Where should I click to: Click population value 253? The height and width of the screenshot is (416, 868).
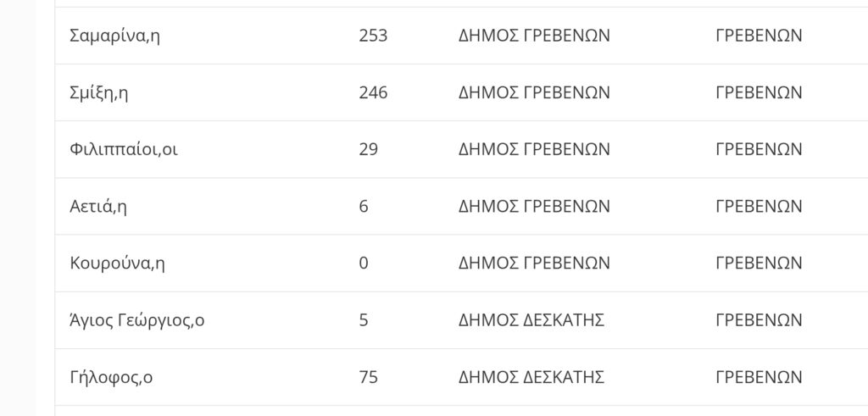(x=373, y=36)
